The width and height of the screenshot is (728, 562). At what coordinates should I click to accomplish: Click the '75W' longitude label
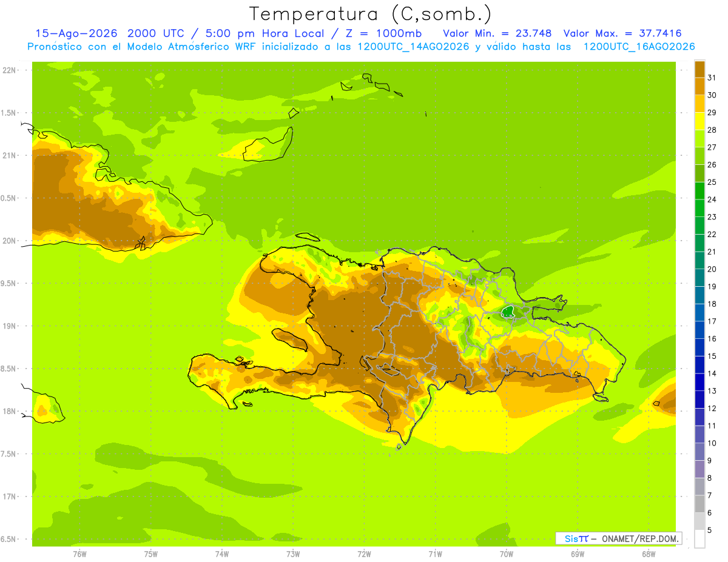coord(150,554)
